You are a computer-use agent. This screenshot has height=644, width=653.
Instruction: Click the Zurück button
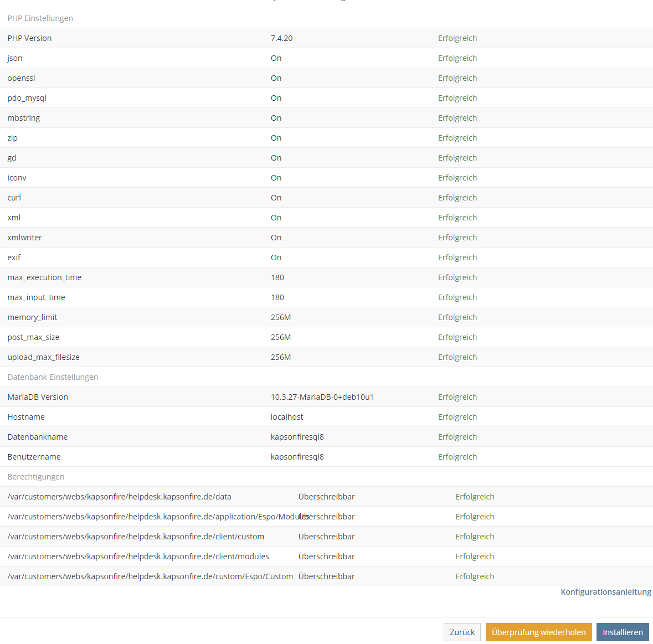pos(462,632)
